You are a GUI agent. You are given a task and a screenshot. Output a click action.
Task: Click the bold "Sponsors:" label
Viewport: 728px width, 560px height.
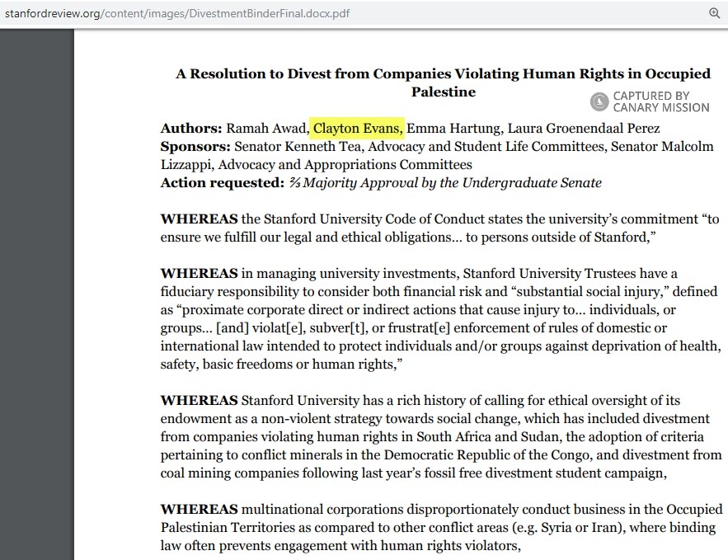(195, 147)
